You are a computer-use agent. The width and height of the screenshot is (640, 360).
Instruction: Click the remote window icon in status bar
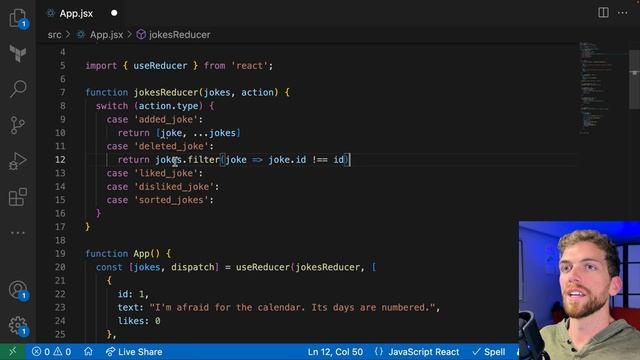[12, 351]
